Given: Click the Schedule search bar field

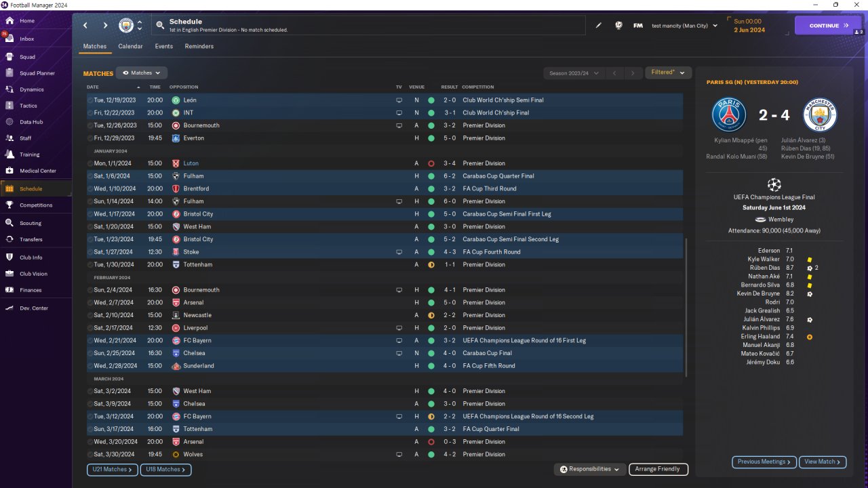Looking at the screenshot, I should 368,26.
